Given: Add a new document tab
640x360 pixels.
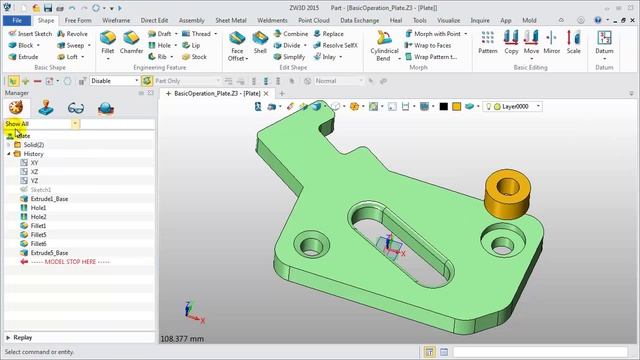Looking at the screenshot, I should pyautogui.click(x=282, y=93).
